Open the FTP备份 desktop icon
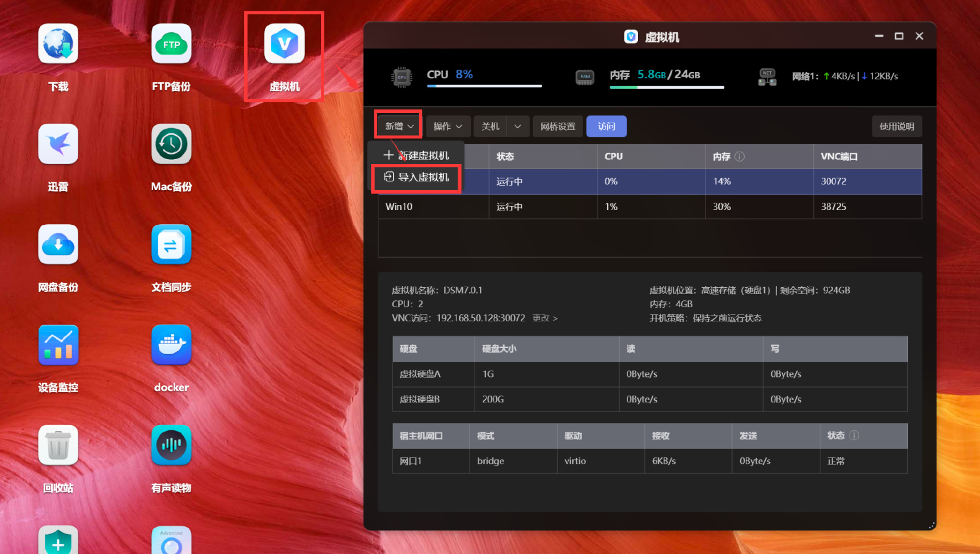Image resolution: width=980 pixels, height=554 pixels. point(171,44)
